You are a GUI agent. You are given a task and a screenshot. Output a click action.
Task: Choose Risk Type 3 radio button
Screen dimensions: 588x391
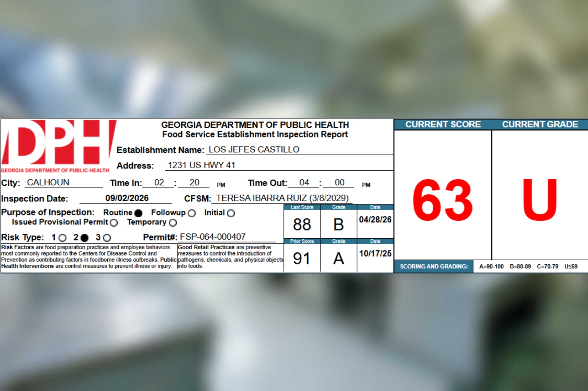107,238
